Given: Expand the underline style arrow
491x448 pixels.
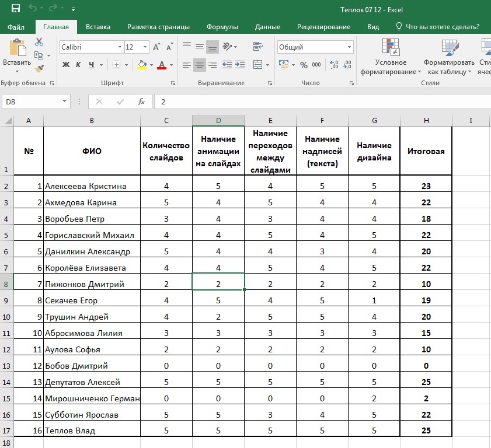Looking at the screenshot, I should tap(101, 65).
